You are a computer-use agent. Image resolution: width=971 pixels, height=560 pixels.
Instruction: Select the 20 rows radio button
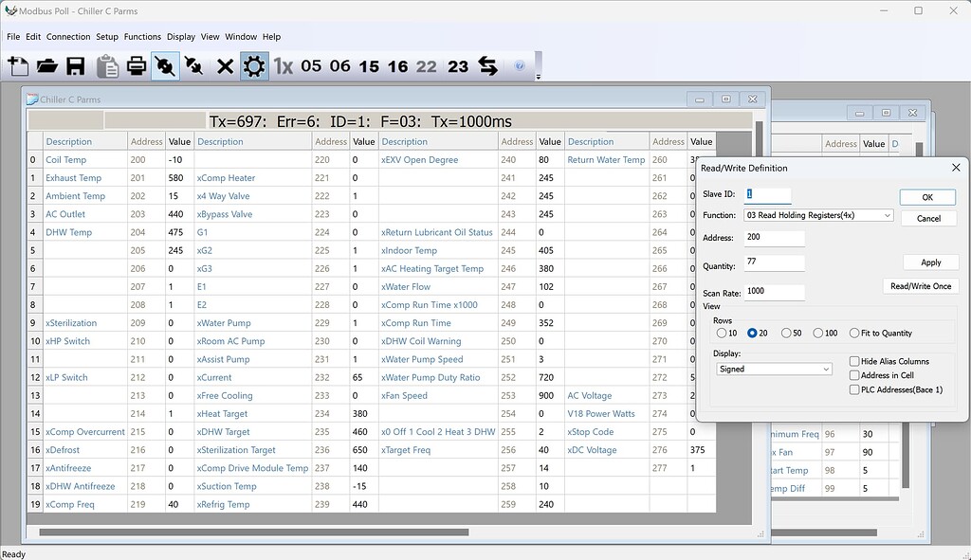pyautogui.click(x=752, y=333)
